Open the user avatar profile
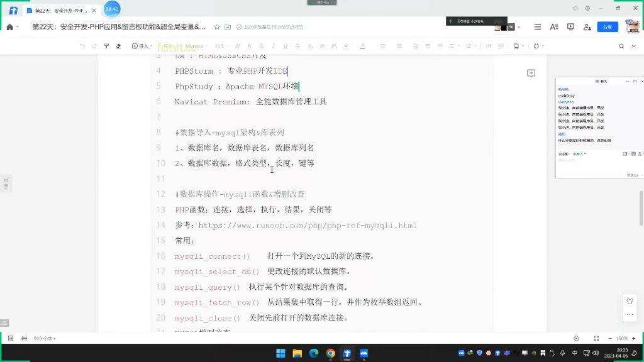The width and height of the screenshot is (644, 362). [x=632, y=26]
